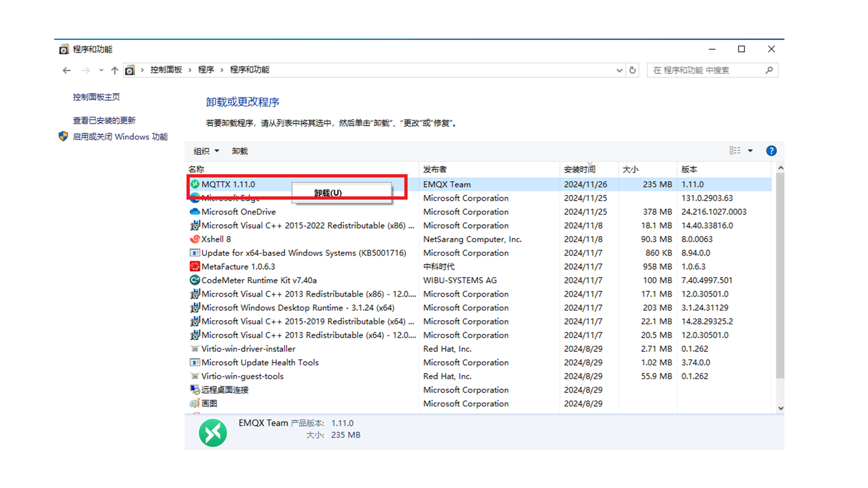
Task: Click the blue help question mark icon
Action: (x=771, y=151)
